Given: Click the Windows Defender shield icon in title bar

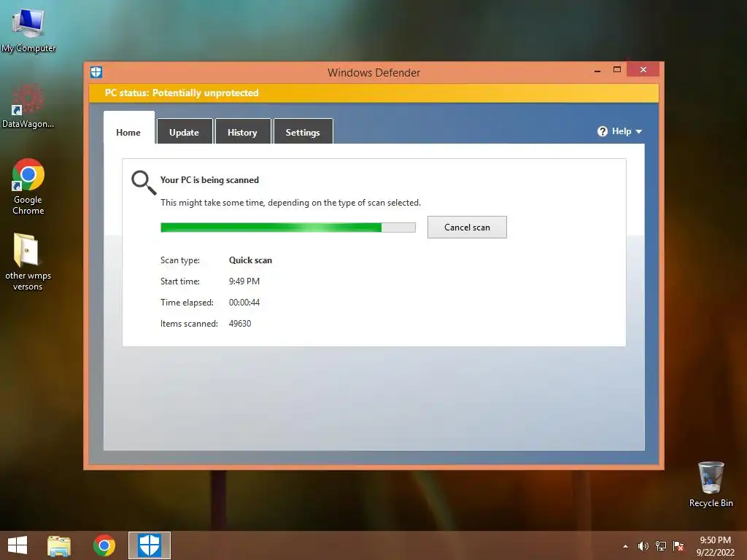Looking at the screenshot, I should 96,72.
